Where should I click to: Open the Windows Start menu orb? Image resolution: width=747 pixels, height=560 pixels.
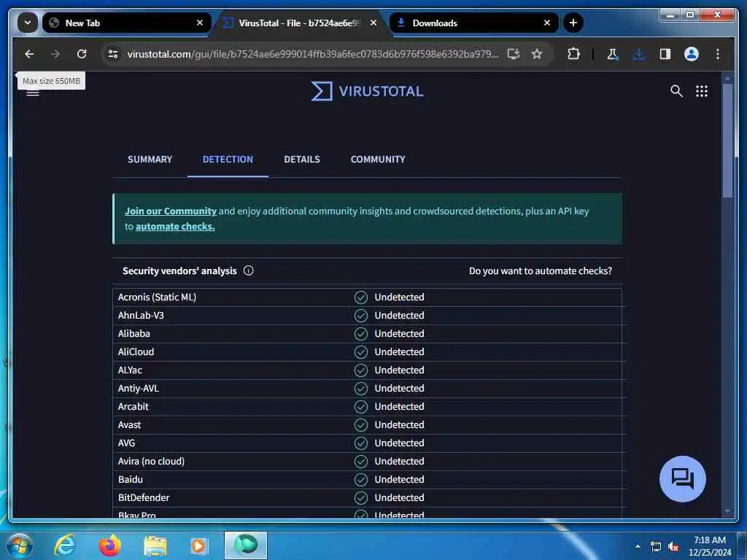[x=19, y=545]
